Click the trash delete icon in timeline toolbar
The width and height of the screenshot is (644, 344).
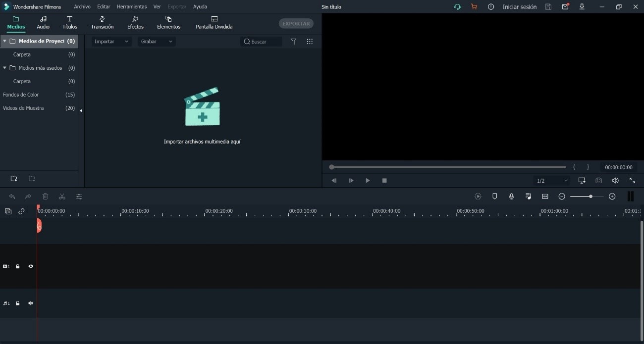tap(45, 197)
